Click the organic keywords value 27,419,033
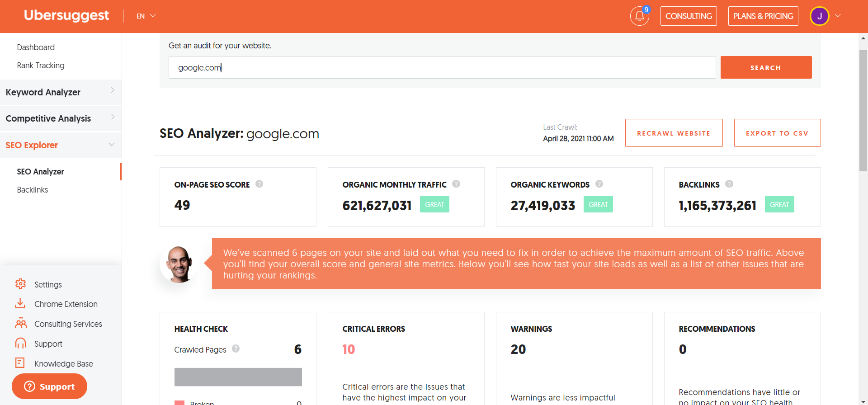Screen dimensions: 868x405 tap(543, 206)
